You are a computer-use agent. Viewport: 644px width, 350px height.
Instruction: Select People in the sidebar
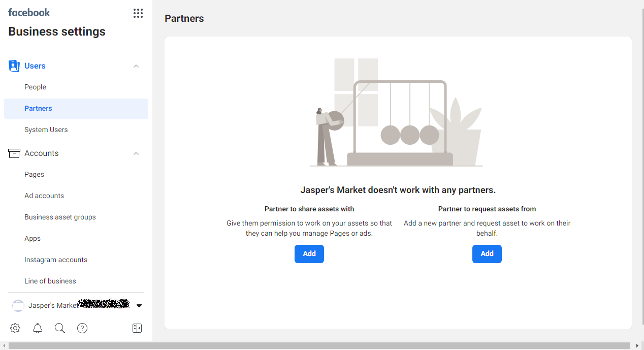36,87
